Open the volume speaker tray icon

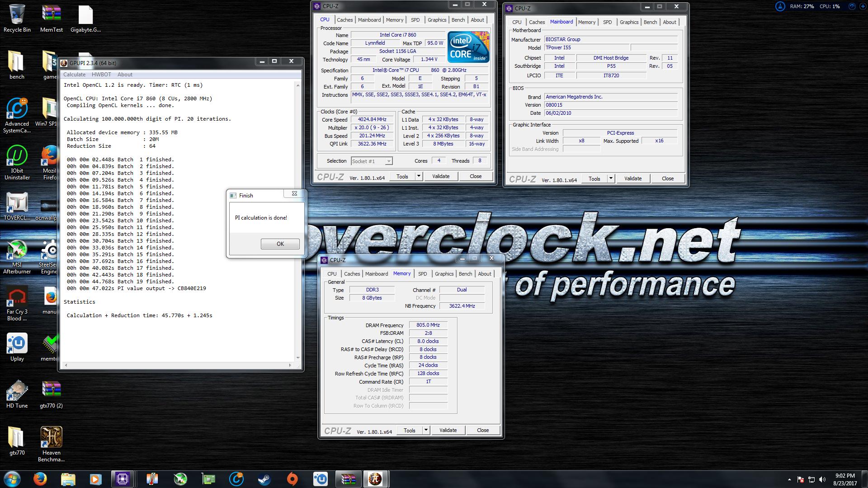click(822, 479)
